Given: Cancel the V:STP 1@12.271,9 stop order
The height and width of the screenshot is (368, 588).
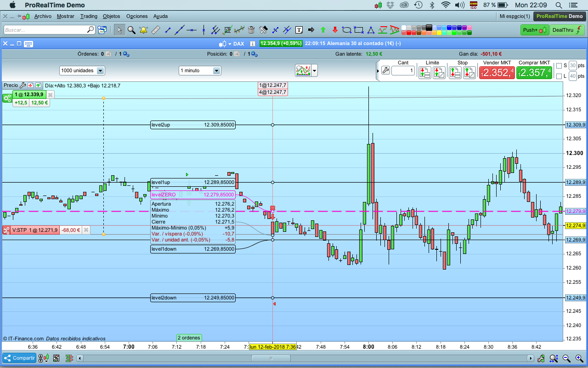Looking at the screenshot, I should (86, 230).
